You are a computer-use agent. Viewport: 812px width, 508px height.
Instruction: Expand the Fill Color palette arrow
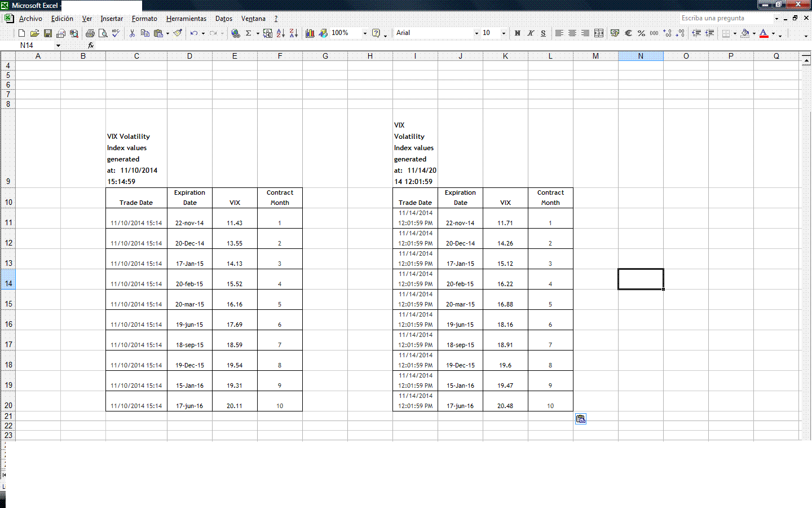coord(754,33)
